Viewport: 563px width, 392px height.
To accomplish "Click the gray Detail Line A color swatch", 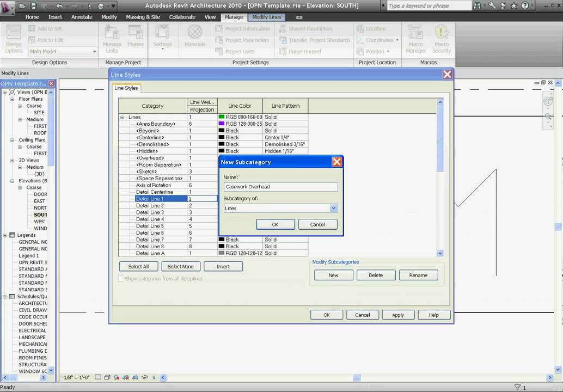I will coord(222,253).
